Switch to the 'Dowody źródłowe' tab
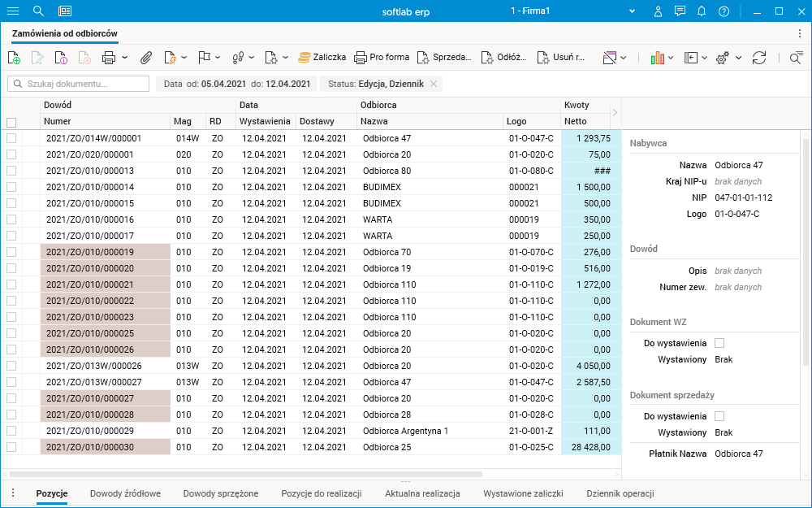The height and width of the screenshot is (508, 812). 125,493
